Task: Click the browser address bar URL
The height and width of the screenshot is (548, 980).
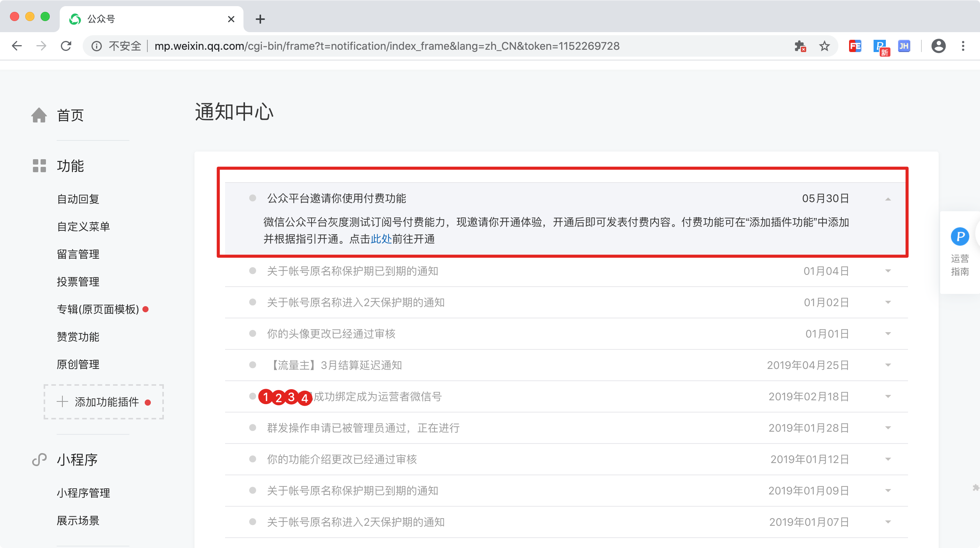Action: (387, 46)
